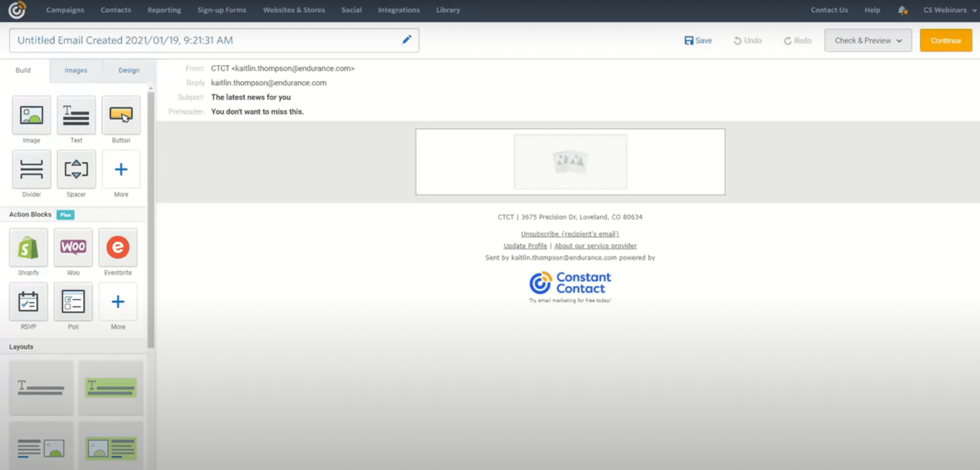This screenshot has height=470, width=980.
Task: Open the CS Webinars account menu
Action: pyautogui.click(x=949, y=10)
